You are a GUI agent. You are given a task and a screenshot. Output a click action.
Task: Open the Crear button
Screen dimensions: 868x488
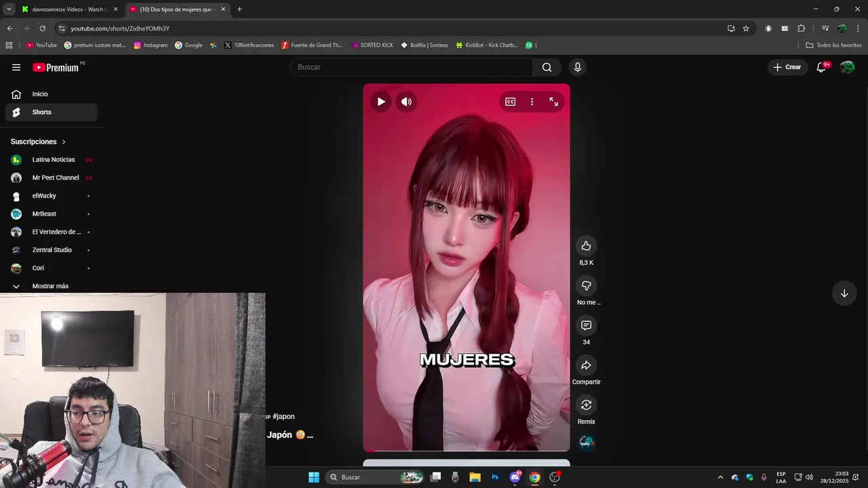[x=787, y=67]
